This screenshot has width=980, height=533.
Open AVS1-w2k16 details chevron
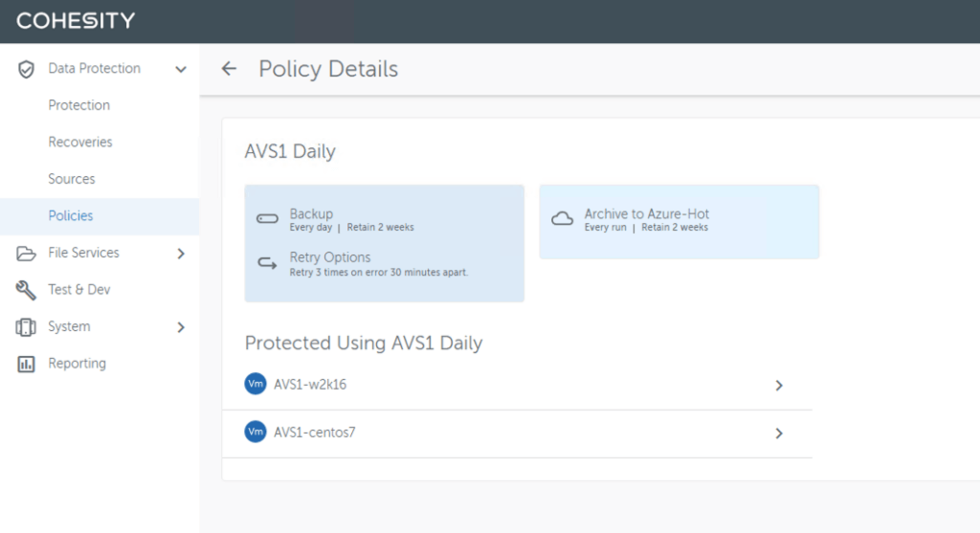(778, 385)
